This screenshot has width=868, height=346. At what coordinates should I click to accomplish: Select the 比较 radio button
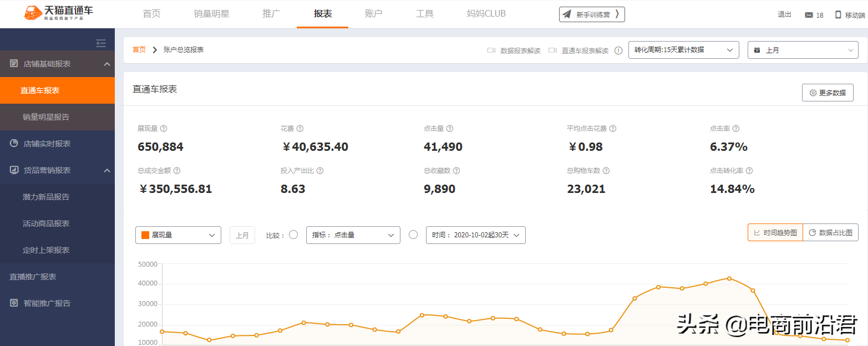[293, 235]
